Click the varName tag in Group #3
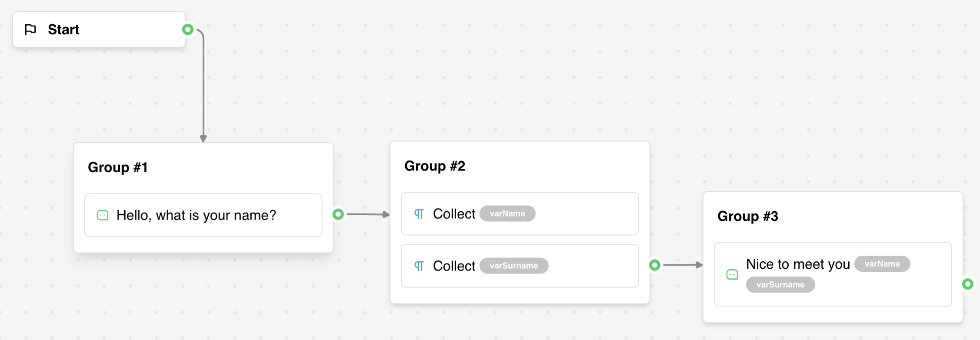Viewport: 980px width, 340px height. 882,264
